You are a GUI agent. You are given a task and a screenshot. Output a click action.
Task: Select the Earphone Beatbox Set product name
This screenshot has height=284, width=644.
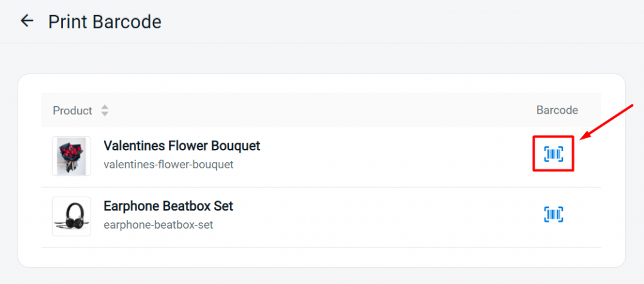point(169,205)
